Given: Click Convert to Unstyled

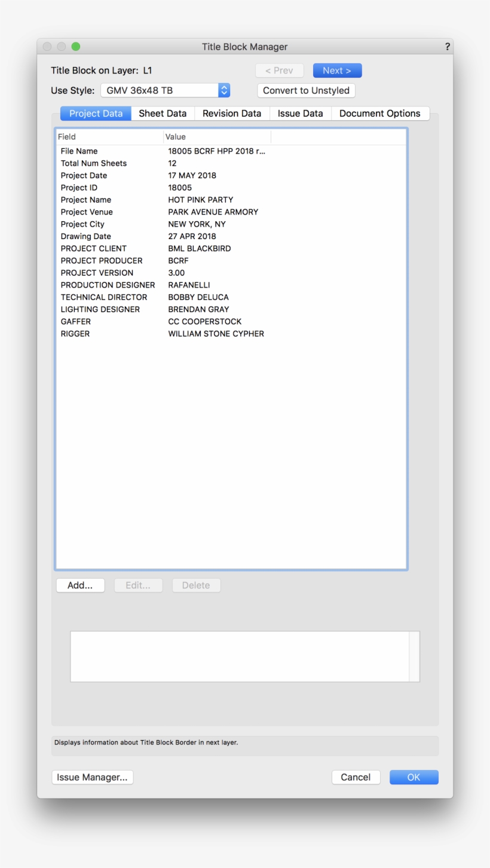Looking at the screenshot, I should [306, 90].
